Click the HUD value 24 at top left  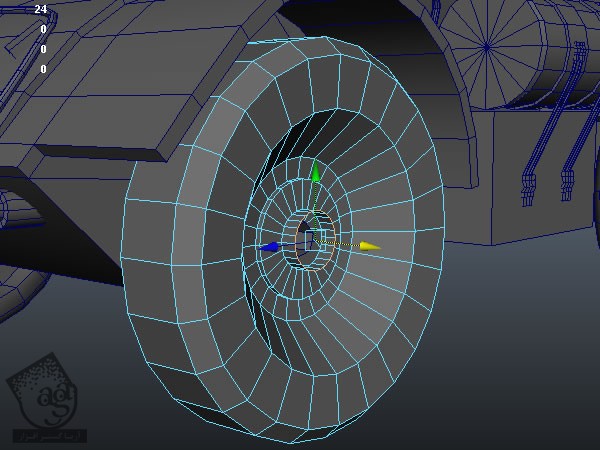pos(40,9)
